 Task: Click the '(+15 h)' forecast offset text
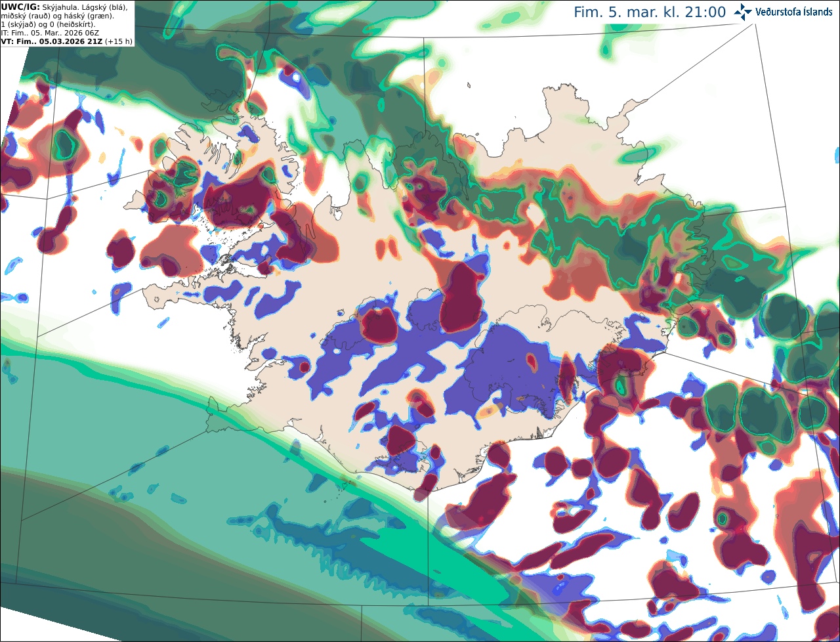coord(118,41)
